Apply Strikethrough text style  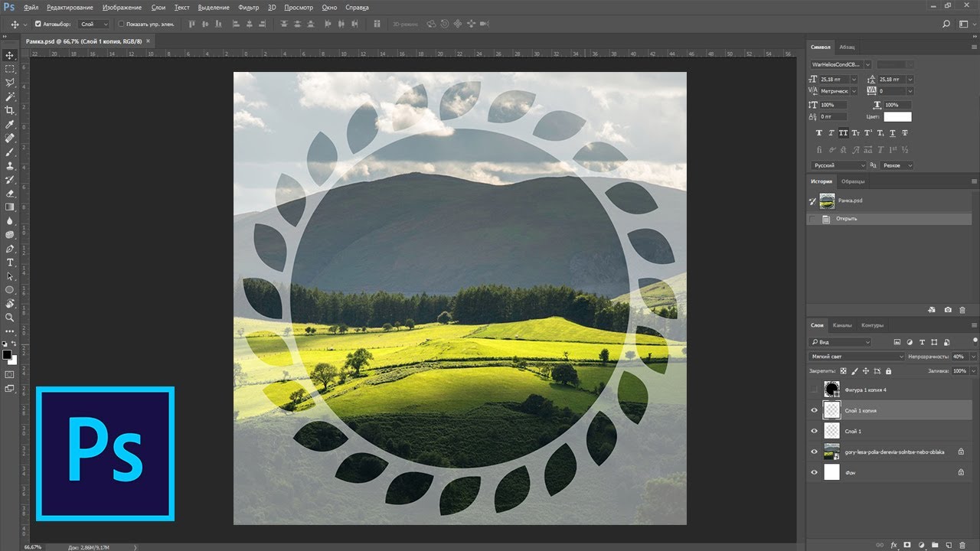pyautogui.click(x=905, y=133)
